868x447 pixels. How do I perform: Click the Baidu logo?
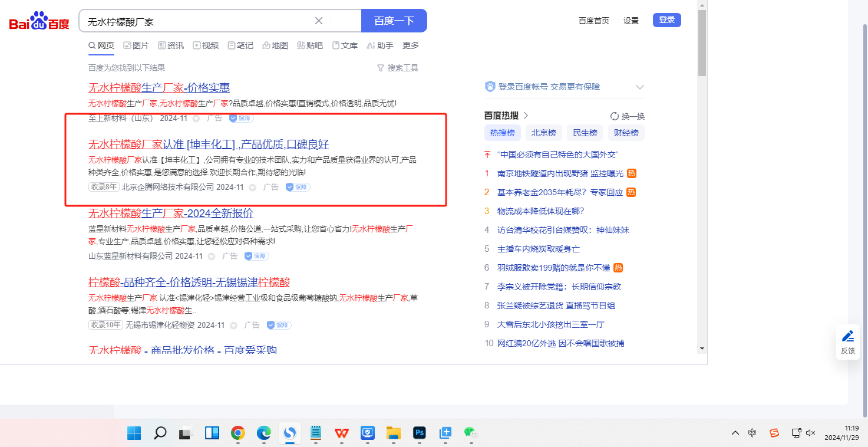point(39,22)
